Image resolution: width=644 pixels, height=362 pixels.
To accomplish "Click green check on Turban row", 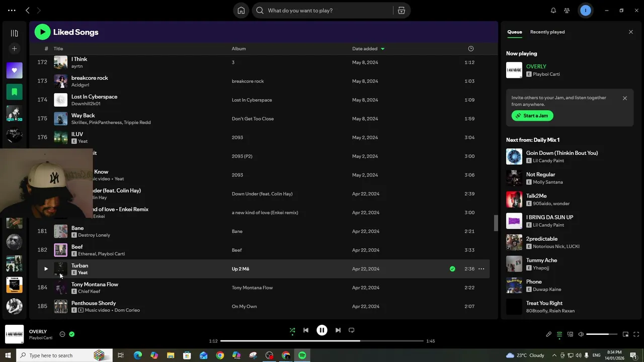I will point(452,269).
